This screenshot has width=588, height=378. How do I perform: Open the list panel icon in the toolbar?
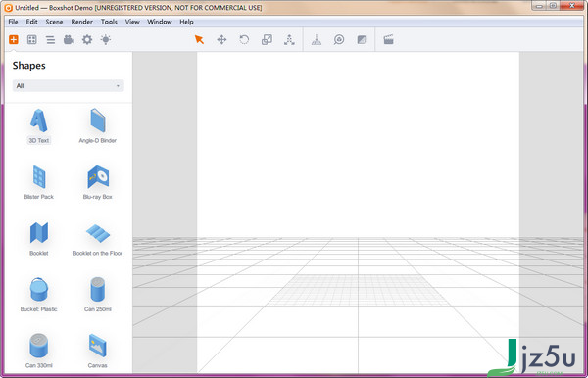(x=50, y=39)
